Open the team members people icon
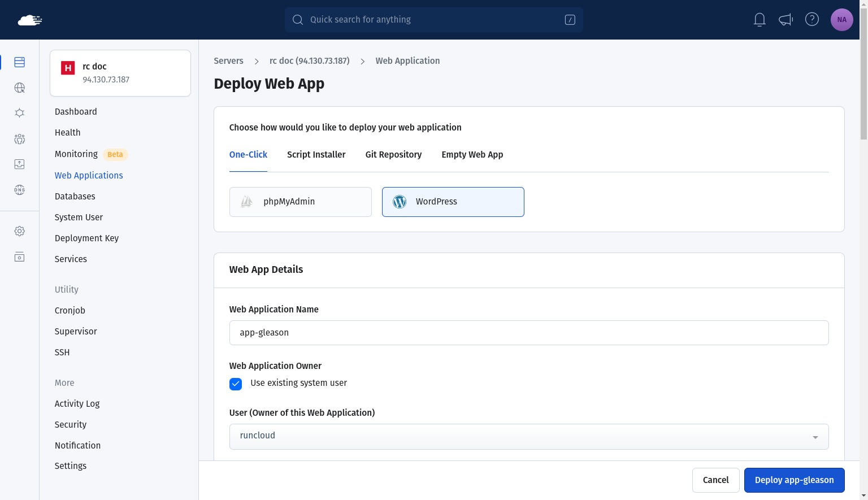This screenshot has width=868, height=500. tap(19, 139)
